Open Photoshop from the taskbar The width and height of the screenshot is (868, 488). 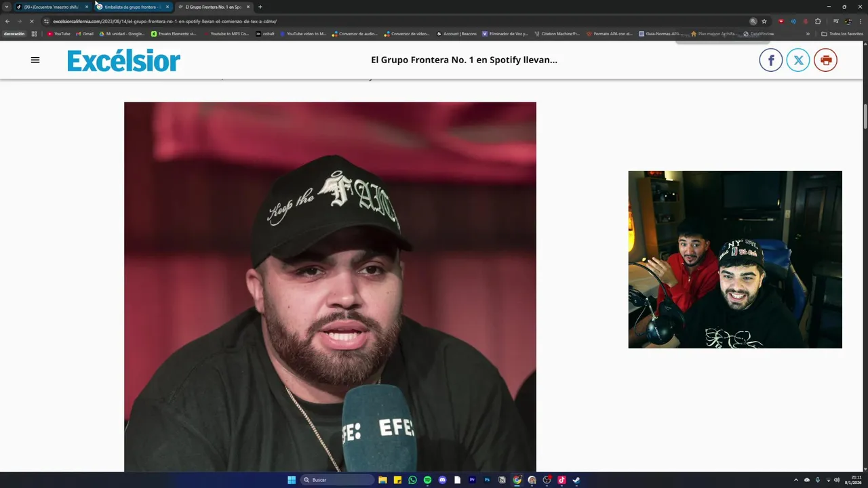point(487,480)
